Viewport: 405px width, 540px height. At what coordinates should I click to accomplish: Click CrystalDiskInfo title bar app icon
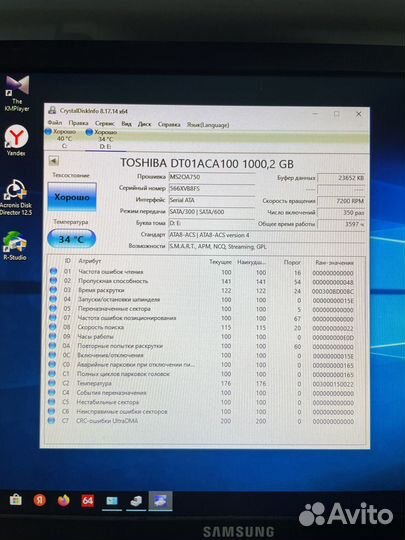[52, 111]
